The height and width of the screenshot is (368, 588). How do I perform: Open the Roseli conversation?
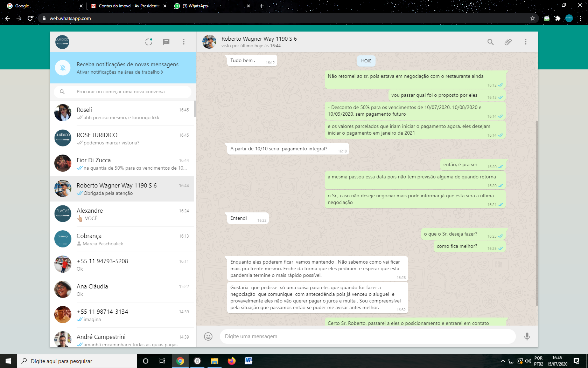[x=122, y=113]
